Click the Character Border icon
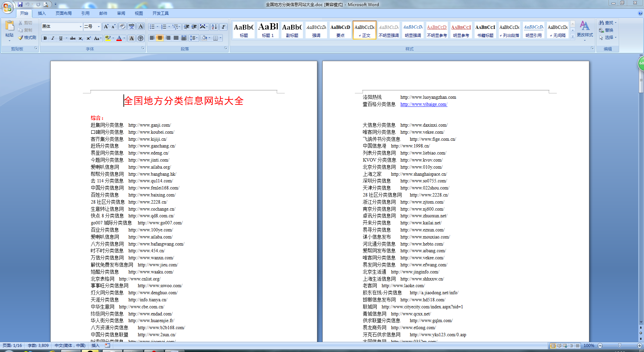644x352 pixels. pyautogui.click(x=141, y=27)
